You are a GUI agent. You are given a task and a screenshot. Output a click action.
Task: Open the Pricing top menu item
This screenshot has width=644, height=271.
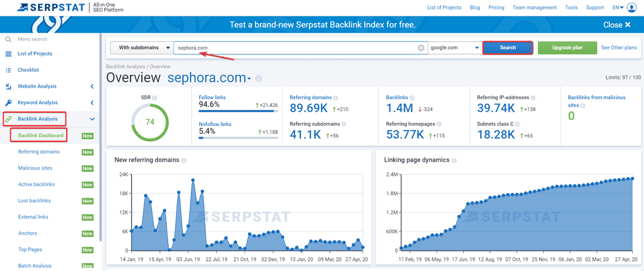496,7
